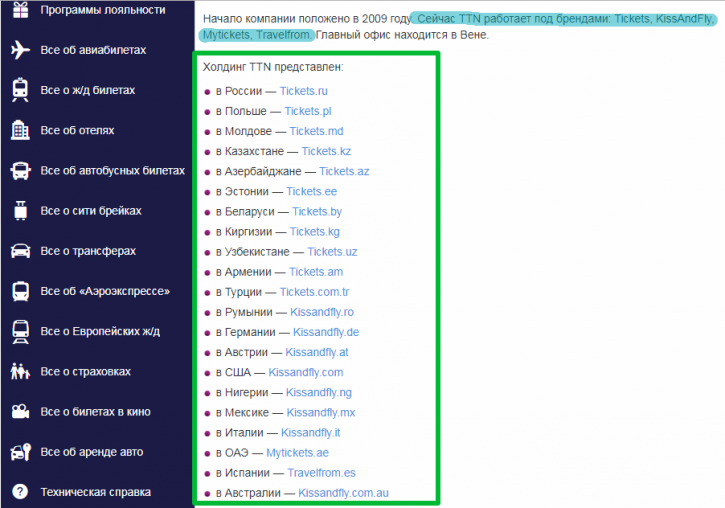The image size is (725, 508).
Task: Open the Tickets.com.tr link
Action: (x=314, y=292)
